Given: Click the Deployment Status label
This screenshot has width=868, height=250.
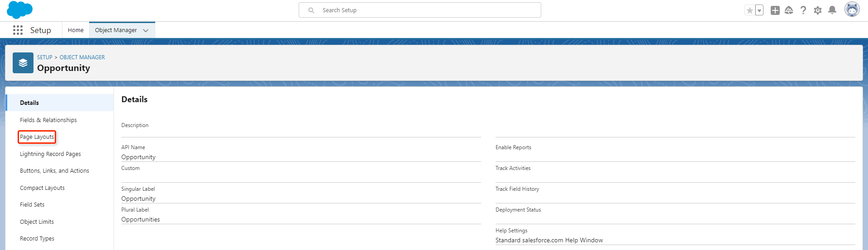Looking at the screenshot, I should (x=518, y=210).
